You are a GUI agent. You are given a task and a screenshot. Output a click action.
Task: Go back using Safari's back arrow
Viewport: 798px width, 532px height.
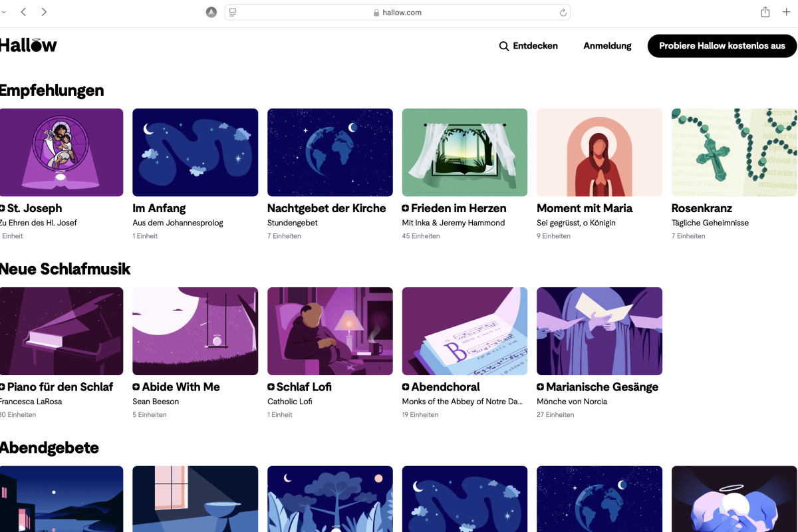(24, 12)
